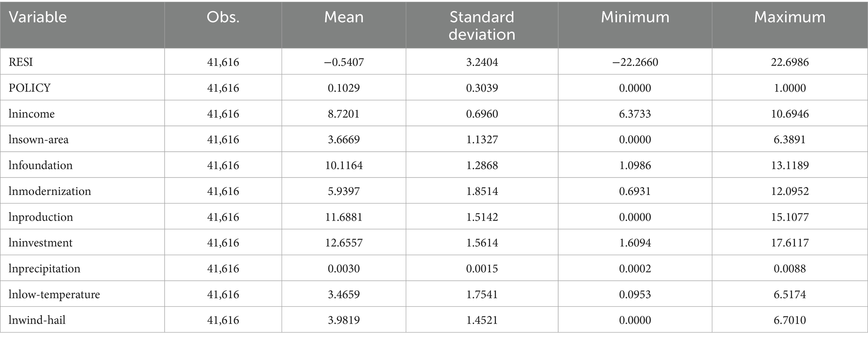868x340 pixels.
Task: Click the lnlow-temperature variable cell
Action: [54, 294]
